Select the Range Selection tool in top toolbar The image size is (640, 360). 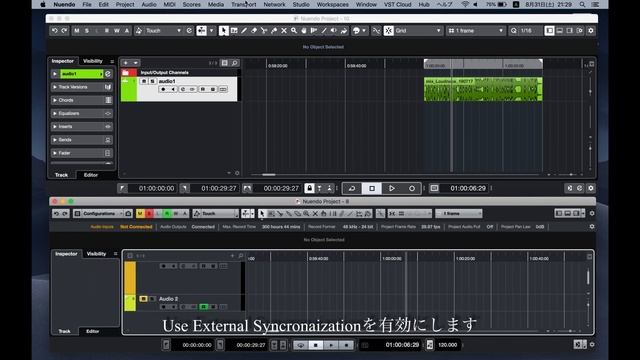pos(234,31)
